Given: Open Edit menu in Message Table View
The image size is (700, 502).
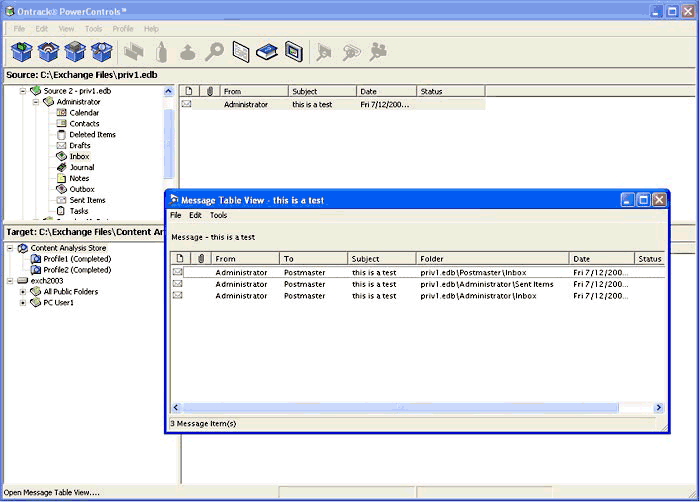Looking at the screenshot, I should [x=195, y=215].
